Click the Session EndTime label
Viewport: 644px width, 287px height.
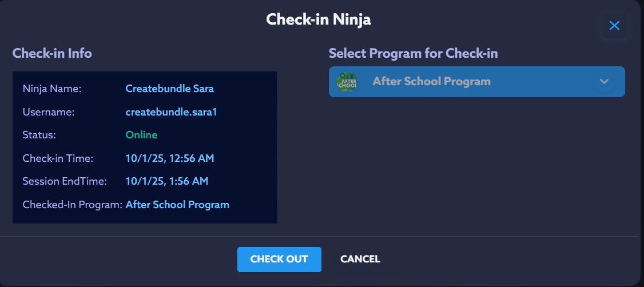[x=65, y=181]
